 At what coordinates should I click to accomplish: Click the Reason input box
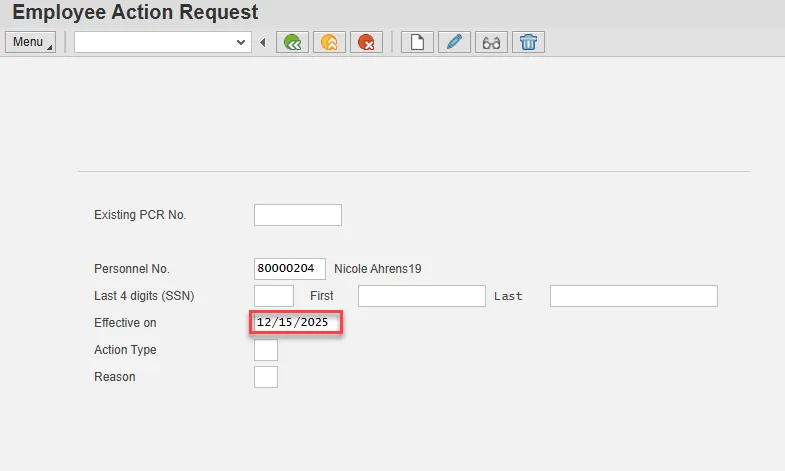[x=266, y=377]
